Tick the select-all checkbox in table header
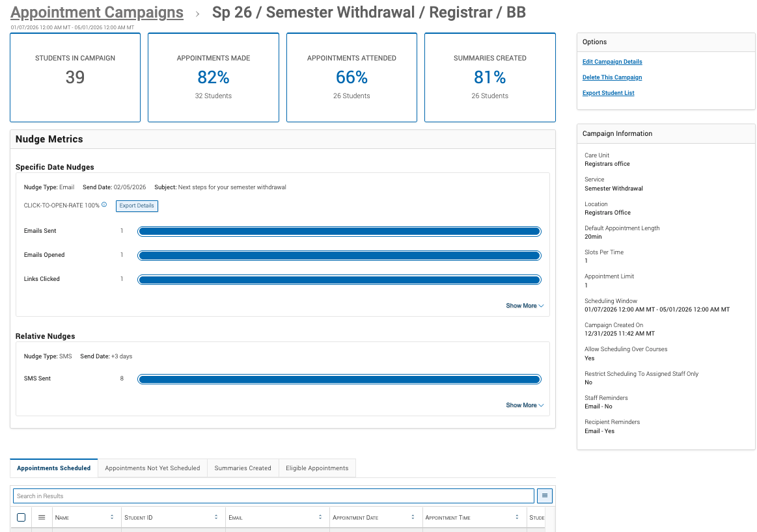 coord(21,518)
